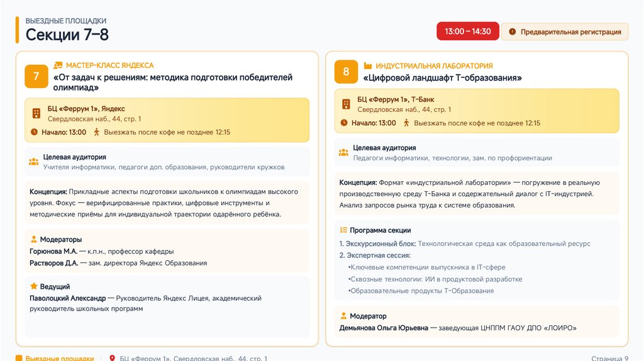The width and height of the screenshot is (644, 361).
Task: Click БЦ «Феррум 1», Т-Банк venue name
Action: pos(396,99)
